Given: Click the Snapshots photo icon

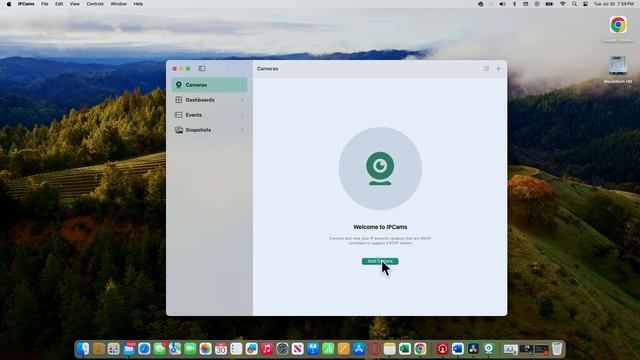Looking at the screenshot, I should (178, 130).
